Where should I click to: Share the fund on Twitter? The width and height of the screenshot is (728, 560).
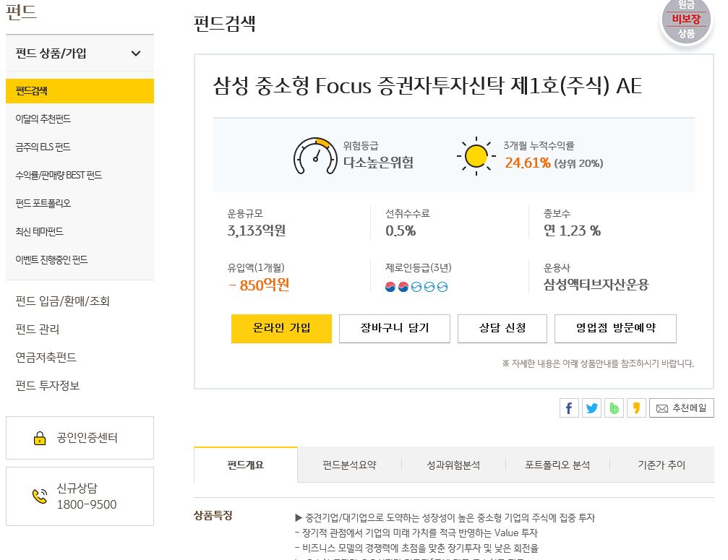pos(591,408)
